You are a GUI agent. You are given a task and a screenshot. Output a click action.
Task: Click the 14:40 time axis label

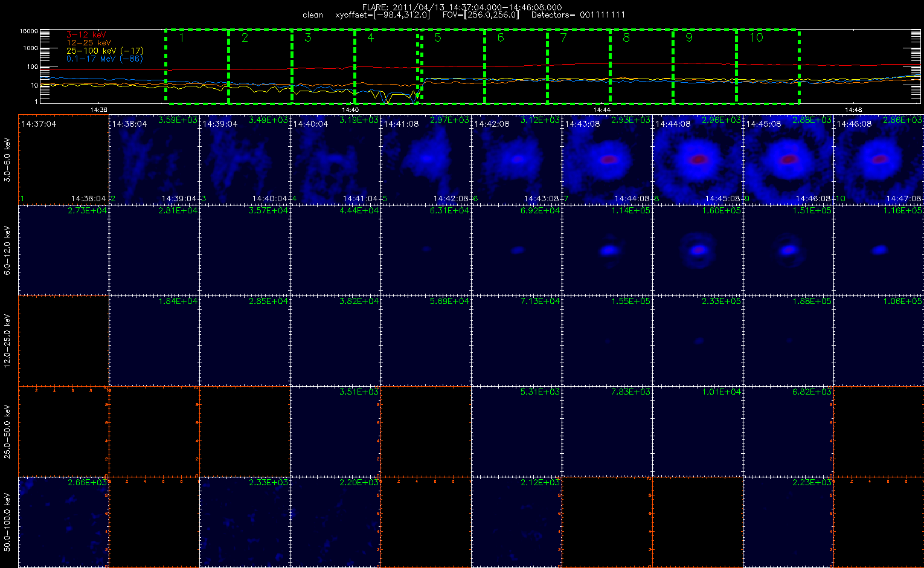pos(350,110)
